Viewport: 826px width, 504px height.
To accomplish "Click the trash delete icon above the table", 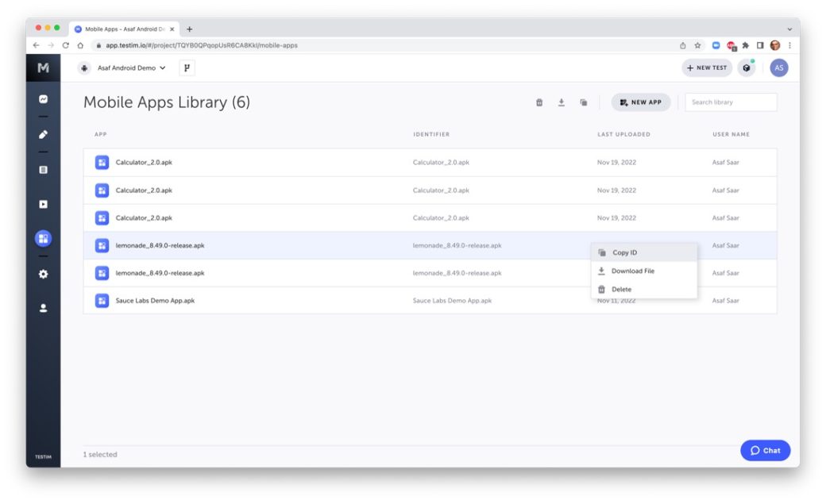I will (540, 102).
